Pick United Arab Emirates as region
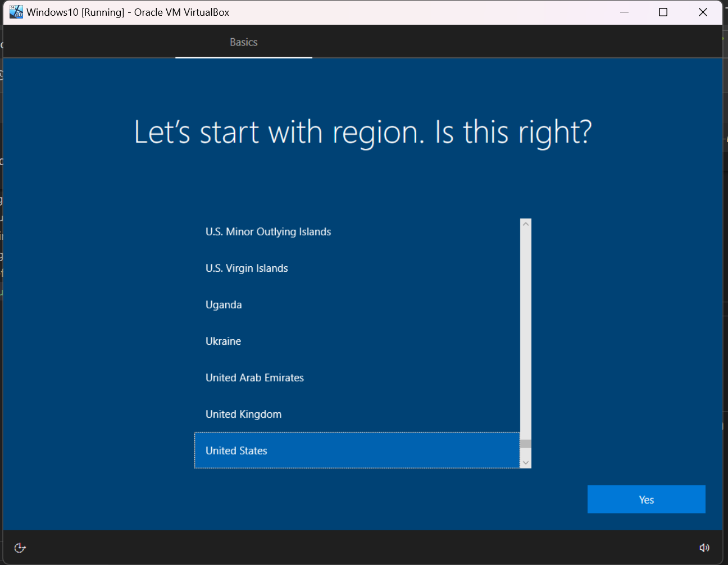728x565 pixels. [357, 377]
